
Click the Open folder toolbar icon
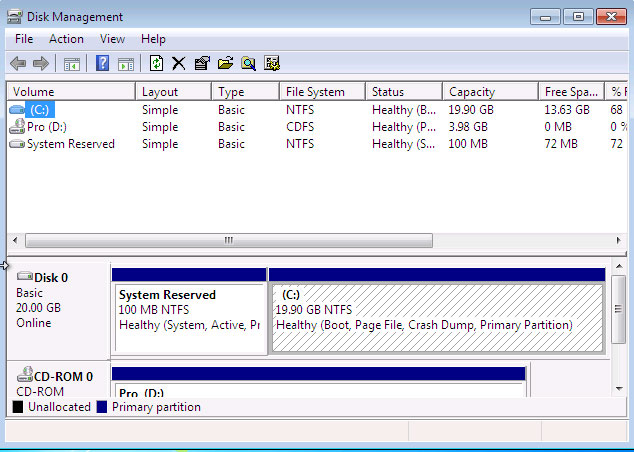click(225, 64)
